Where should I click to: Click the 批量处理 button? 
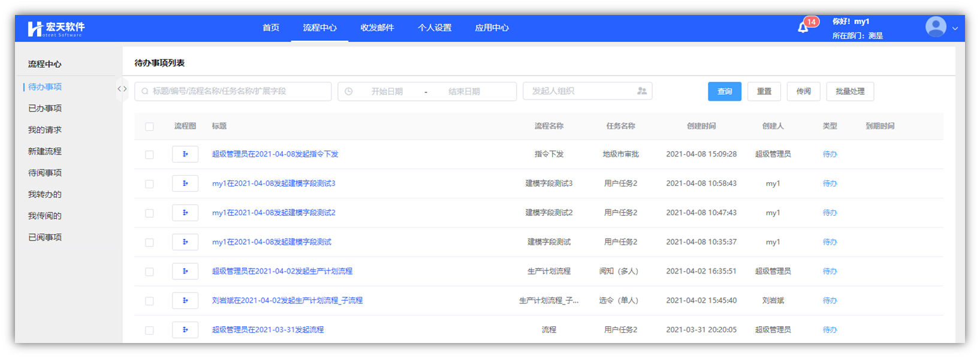pos(850,91)
